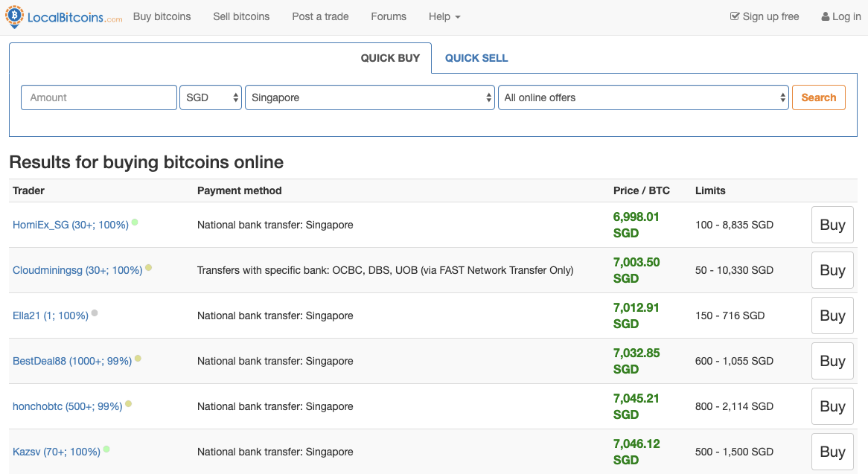Click price 7,012.91 SGD
The image size is (868, 474).
click(636, 316)
